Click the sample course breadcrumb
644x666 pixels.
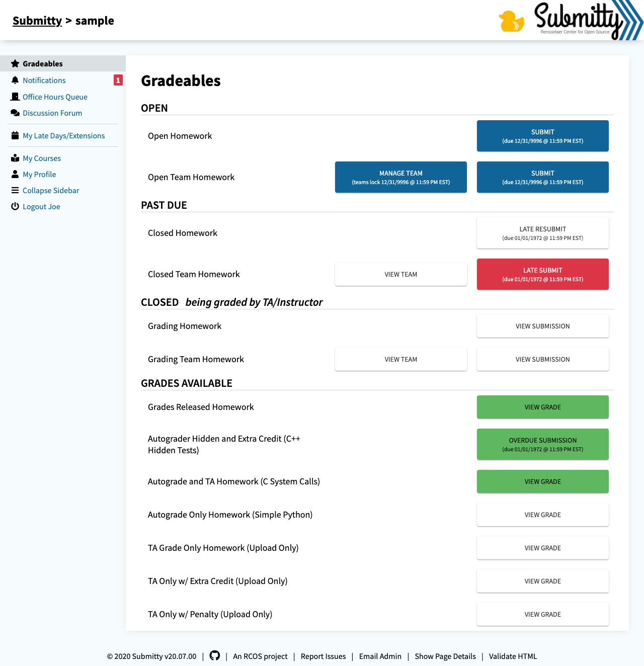pos(95,21)
